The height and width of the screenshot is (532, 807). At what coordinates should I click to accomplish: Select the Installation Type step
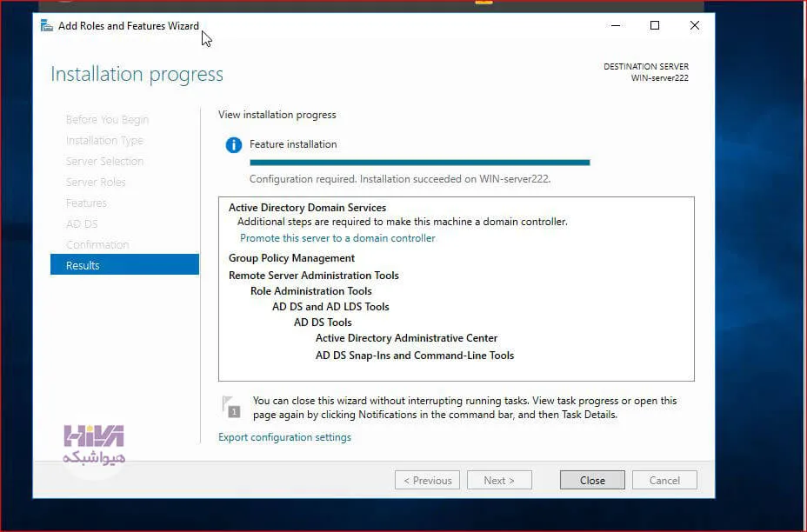[104, 141]
